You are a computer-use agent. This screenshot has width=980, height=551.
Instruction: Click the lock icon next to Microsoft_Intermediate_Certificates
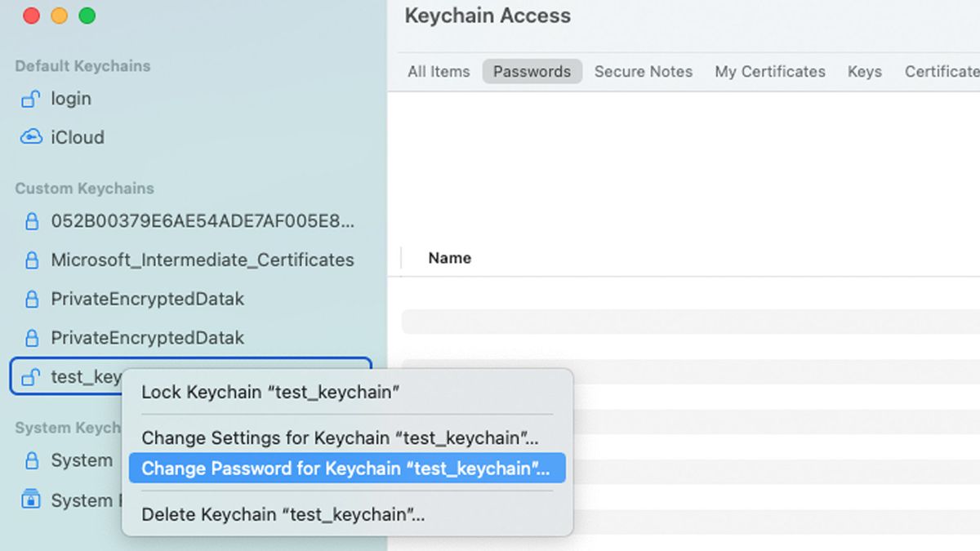click(33, 260)
